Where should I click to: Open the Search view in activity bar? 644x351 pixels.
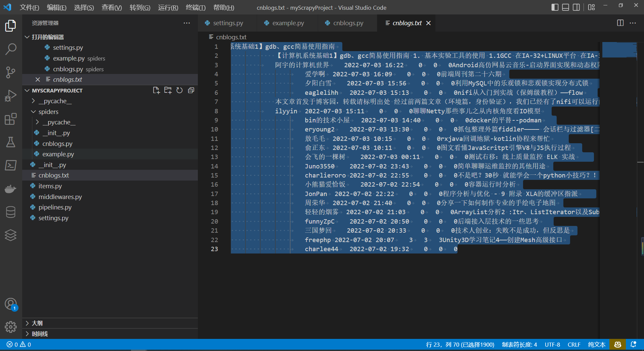tap(11, 49)
